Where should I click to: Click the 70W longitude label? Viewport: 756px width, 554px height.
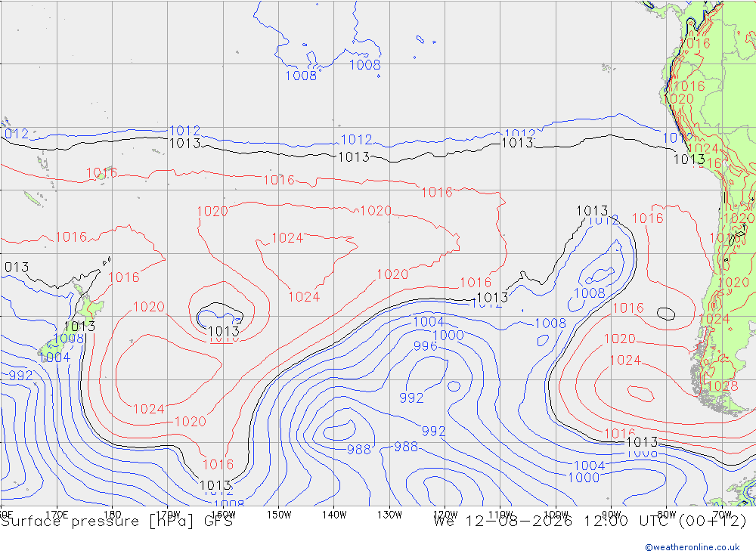722,515
